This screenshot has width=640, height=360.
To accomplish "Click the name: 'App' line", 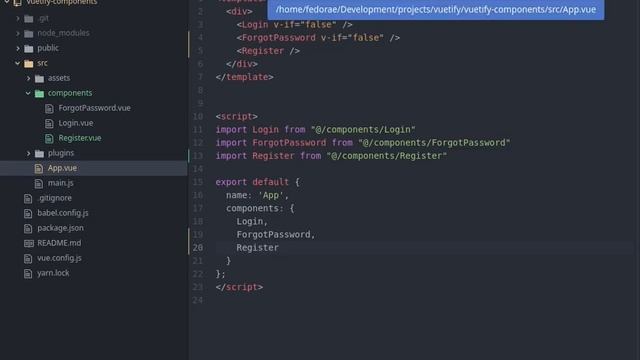I will click(257, 195).
